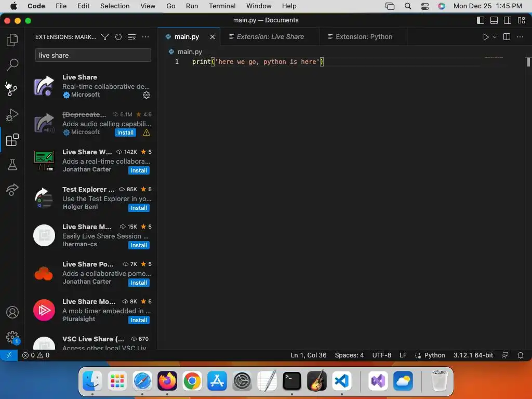Open the Selection menu
The width and height of the screenshot is (532, 399).
pyautogui.click(x=115, y=6)
